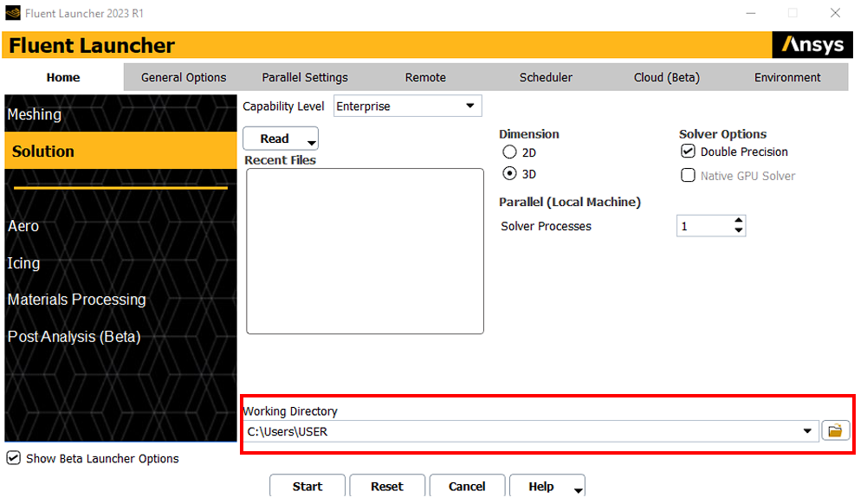867x504 pixels.
Task: Click the Ansys logo in header
Action: point(812,45)
